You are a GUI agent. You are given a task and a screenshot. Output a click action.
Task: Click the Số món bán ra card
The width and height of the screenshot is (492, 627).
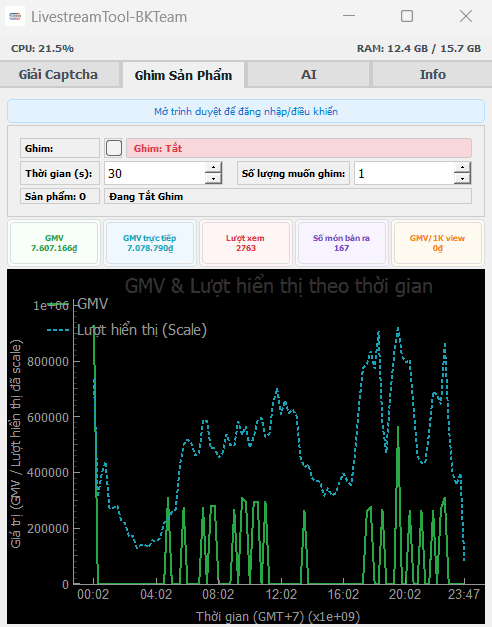coord(341,243)
